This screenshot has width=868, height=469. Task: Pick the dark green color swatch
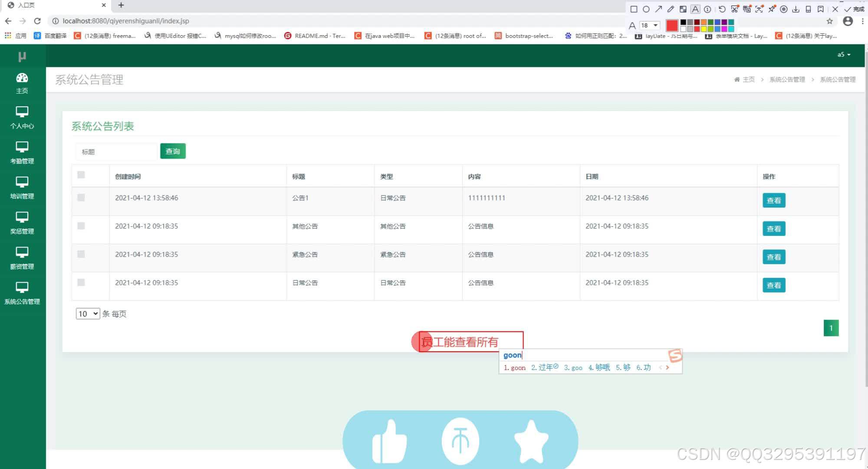(710, 22)
